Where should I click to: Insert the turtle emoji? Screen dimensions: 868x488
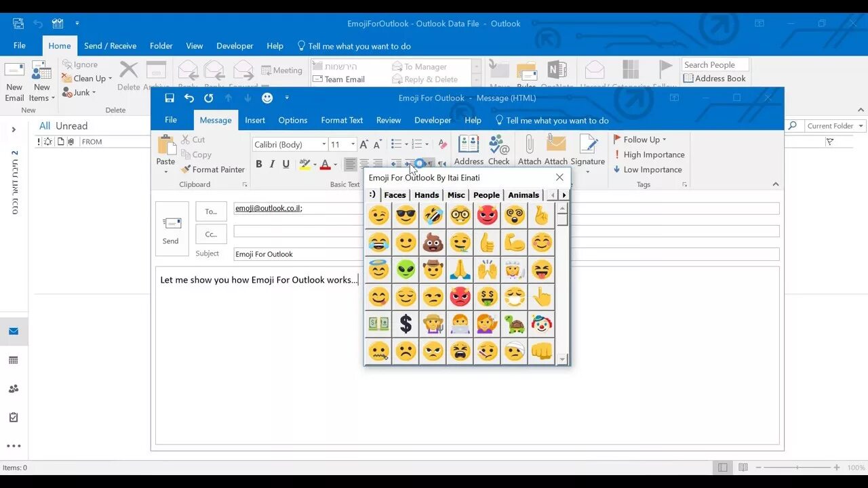tap(514, 324)
